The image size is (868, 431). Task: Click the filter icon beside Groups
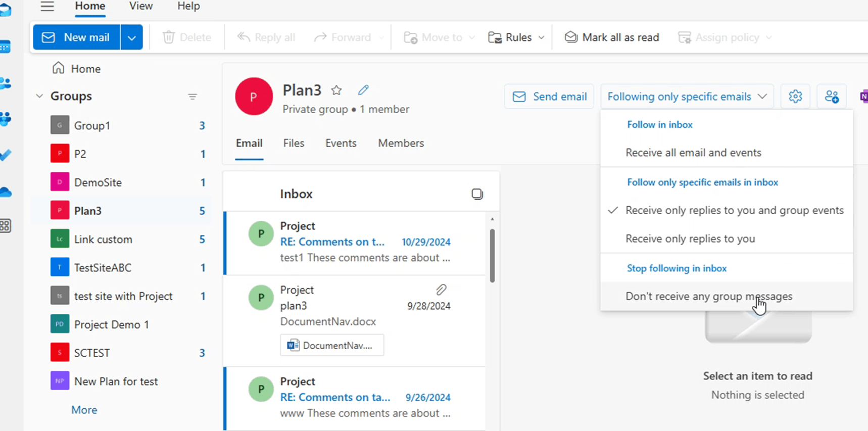192,97
